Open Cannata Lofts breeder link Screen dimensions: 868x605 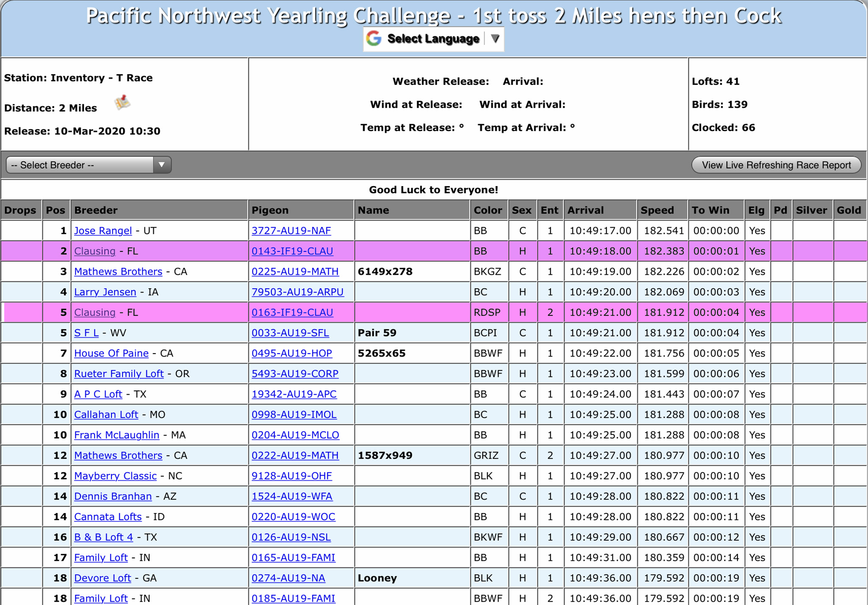click(108, 517)
